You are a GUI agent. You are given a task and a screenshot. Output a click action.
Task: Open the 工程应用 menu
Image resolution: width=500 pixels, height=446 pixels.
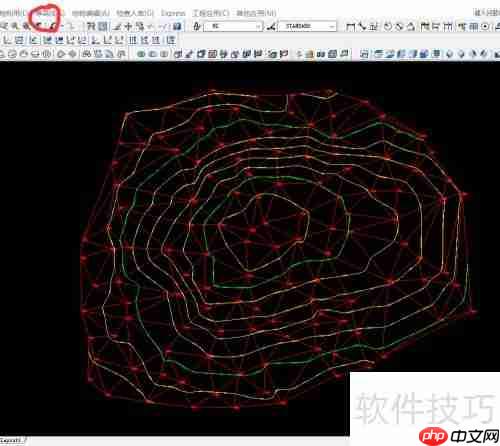pyautogui.click(x=211, y=13)
